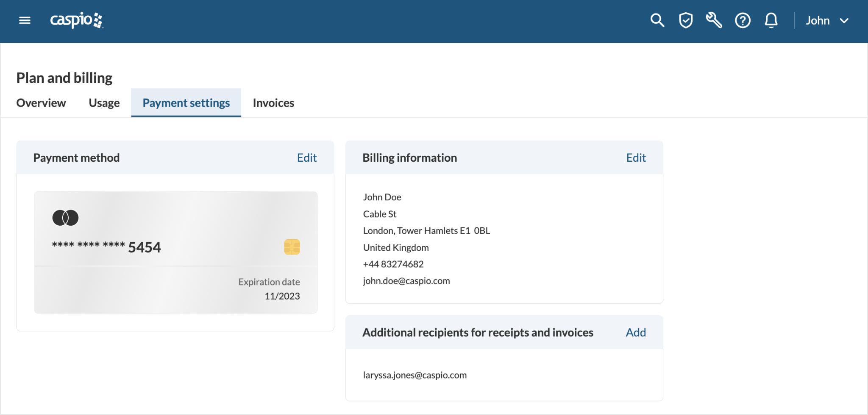
Task: Expand the John account dropdown
Action: (x=827, y=20)
